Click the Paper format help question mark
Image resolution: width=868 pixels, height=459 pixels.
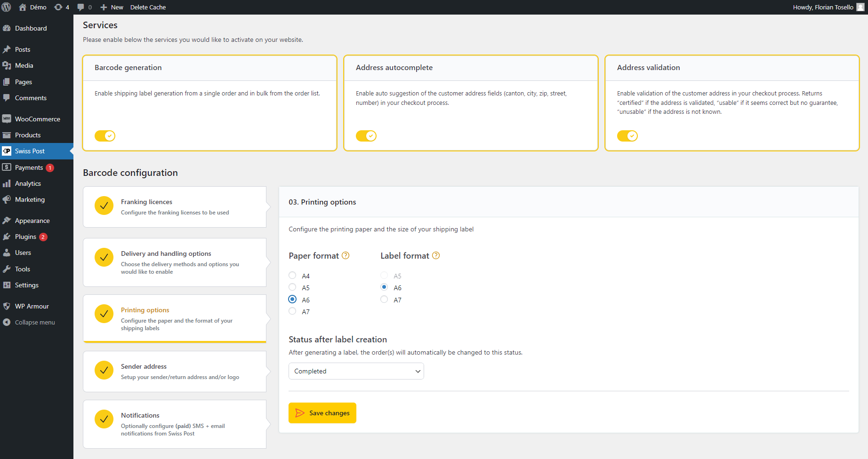click(346, 255)
